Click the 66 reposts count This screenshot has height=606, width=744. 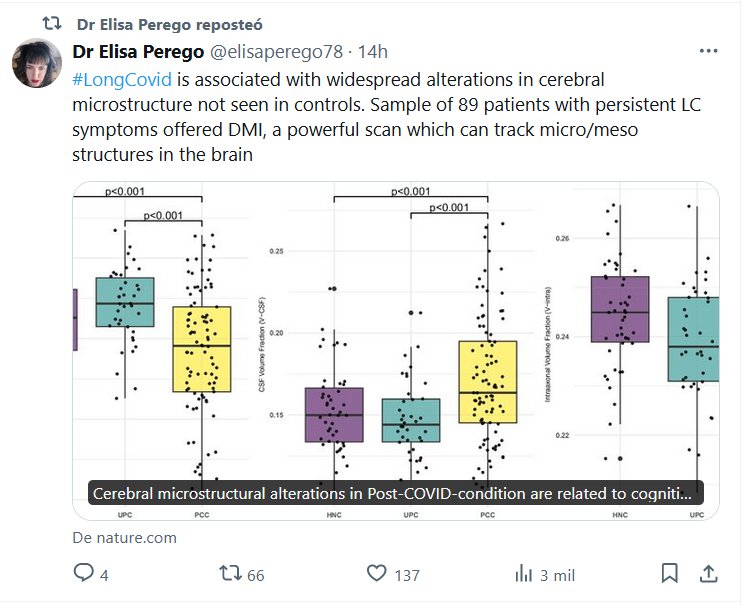256,574
